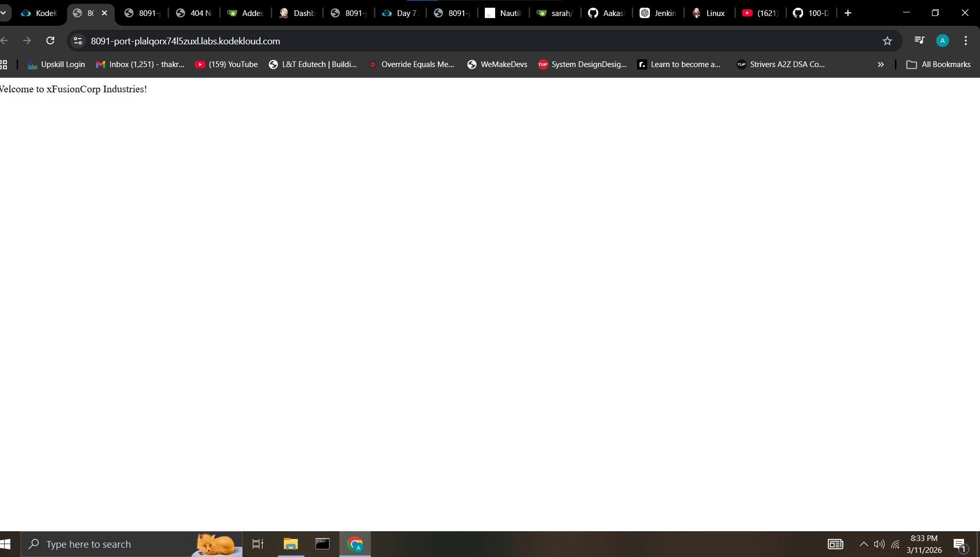Open the network Wi-Fi tray icon

click(x=895, y=544)
